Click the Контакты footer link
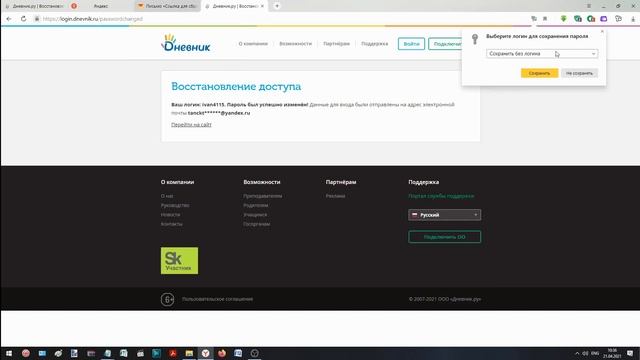This screenshot has width=640, height=360. [x=172, y=224]
